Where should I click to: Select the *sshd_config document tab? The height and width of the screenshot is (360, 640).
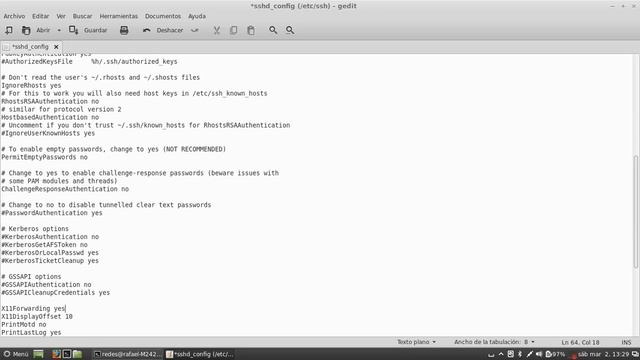[x=30, y=47]
